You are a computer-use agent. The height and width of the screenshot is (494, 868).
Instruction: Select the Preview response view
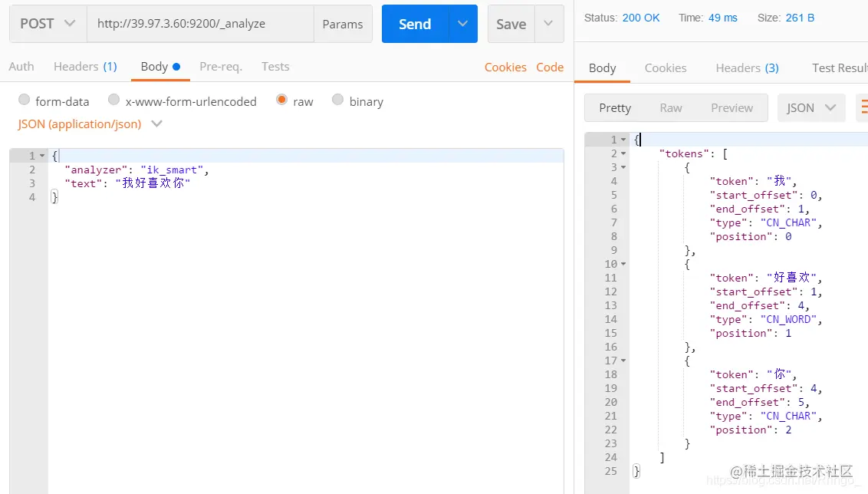tap(732, 108)
